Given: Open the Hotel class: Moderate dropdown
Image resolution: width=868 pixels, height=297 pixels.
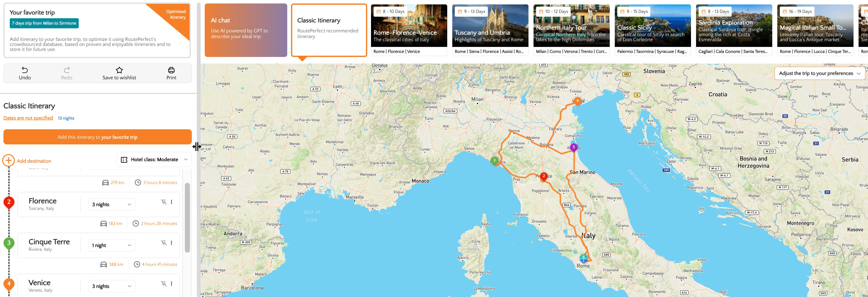Looking at the screenshot, I should [153, 159].
